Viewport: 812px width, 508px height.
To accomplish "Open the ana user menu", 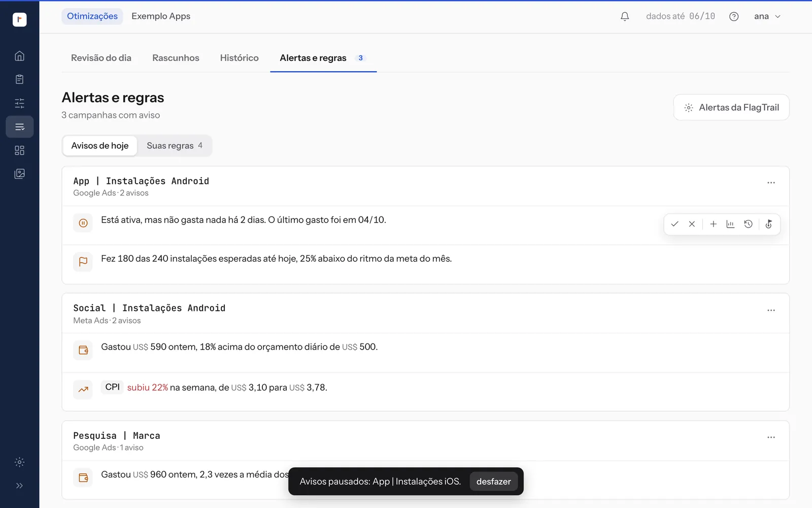I will point(767,16).
